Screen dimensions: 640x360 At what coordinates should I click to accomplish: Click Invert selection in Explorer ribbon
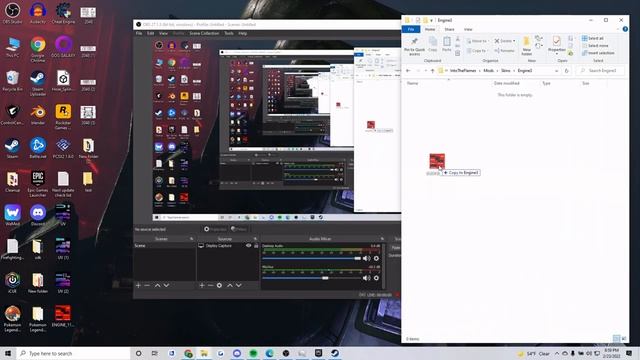pyautogui.click(x=598, y=53)
